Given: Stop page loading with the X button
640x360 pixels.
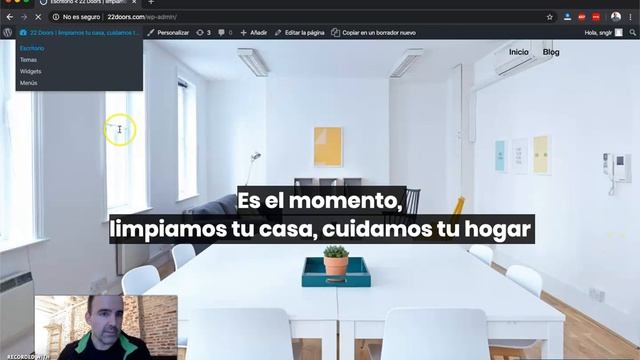Looking at the screenshot, I should point(38,17).
